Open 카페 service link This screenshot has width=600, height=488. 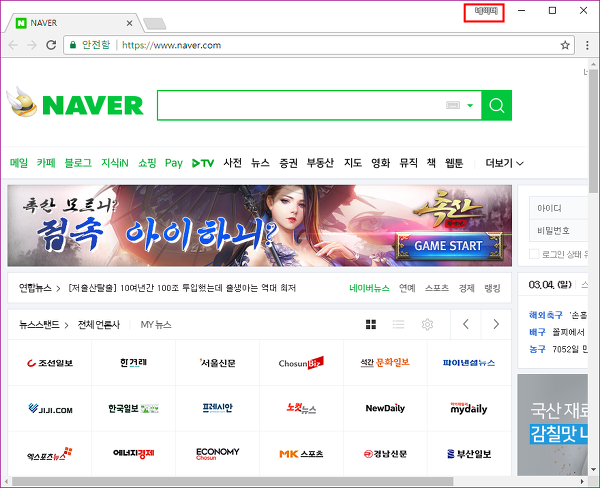tap(46, 163)
